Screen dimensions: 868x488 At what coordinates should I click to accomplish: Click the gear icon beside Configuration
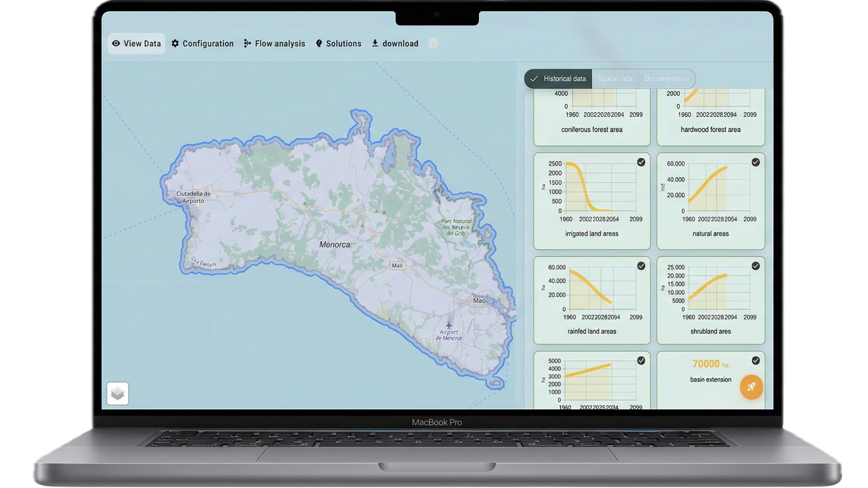(175, 43)
